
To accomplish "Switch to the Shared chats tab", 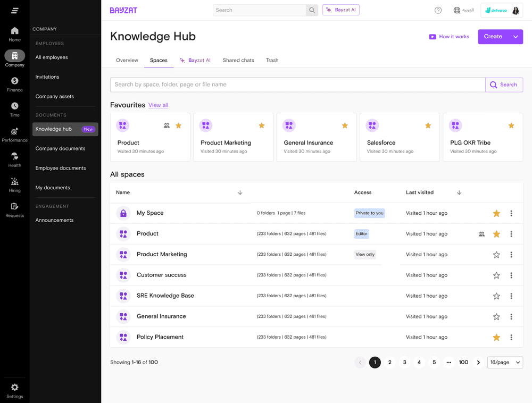I will coord(238,60).
